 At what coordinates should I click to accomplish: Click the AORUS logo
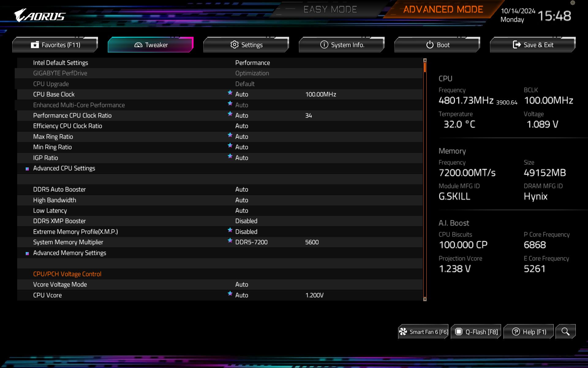tap(40, 15)
